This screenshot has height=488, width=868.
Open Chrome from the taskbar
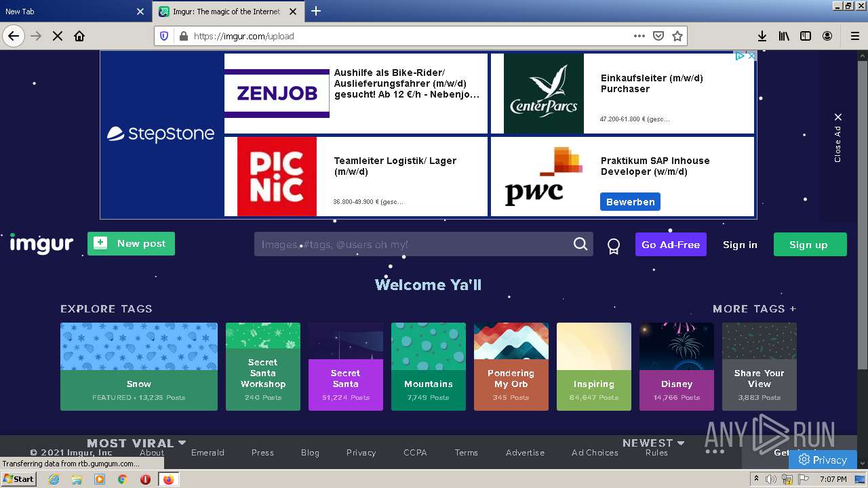click(x=122, y=479)
